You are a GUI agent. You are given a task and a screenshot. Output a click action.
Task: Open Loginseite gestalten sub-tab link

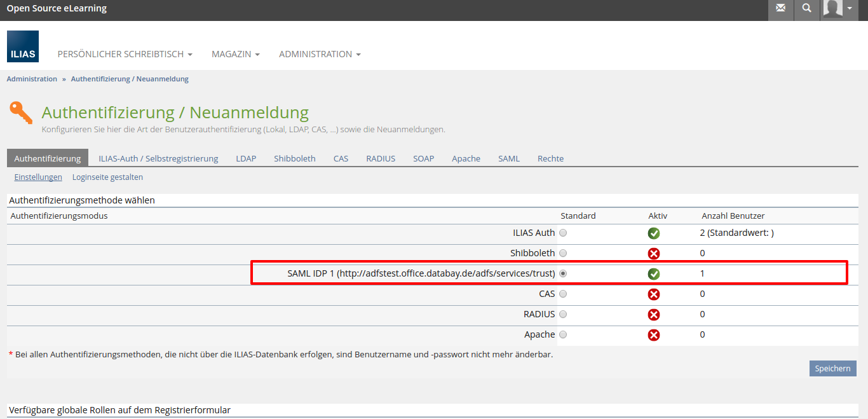[x=107, y=177]
